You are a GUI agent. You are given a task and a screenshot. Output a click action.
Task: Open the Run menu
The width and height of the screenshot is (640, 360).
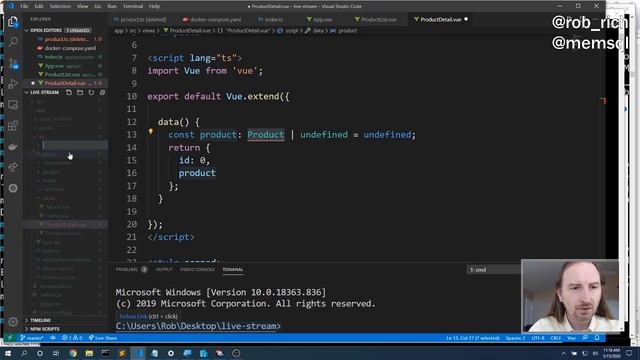pyautogui.click(x=112, y=6)
